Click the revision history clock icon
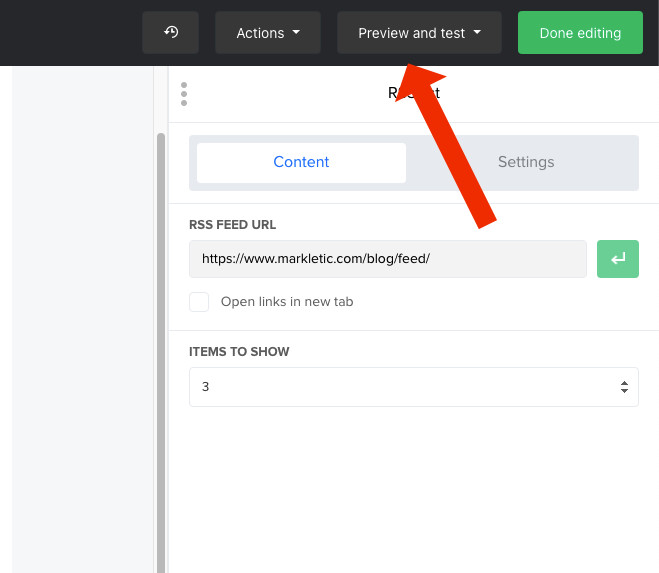 click(170, 33)
